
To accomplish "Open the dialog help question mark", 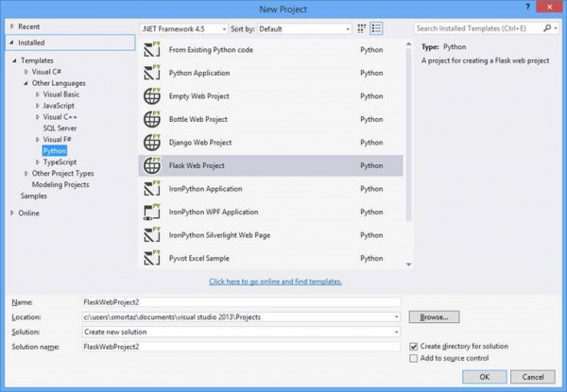I will 527,8.
